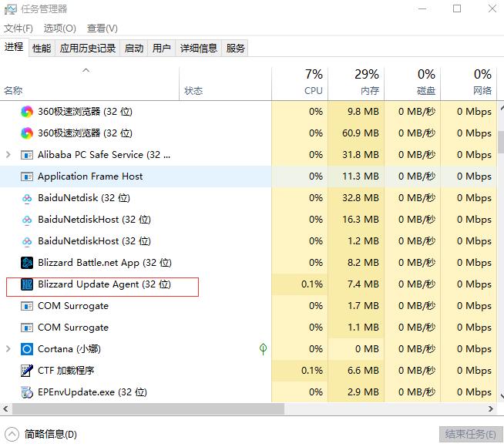This screenshot has height=447, width=504.
Task: Click the BaiduNetdiskHost icon in 16.3 MB row
Action: tap(27, 220)
